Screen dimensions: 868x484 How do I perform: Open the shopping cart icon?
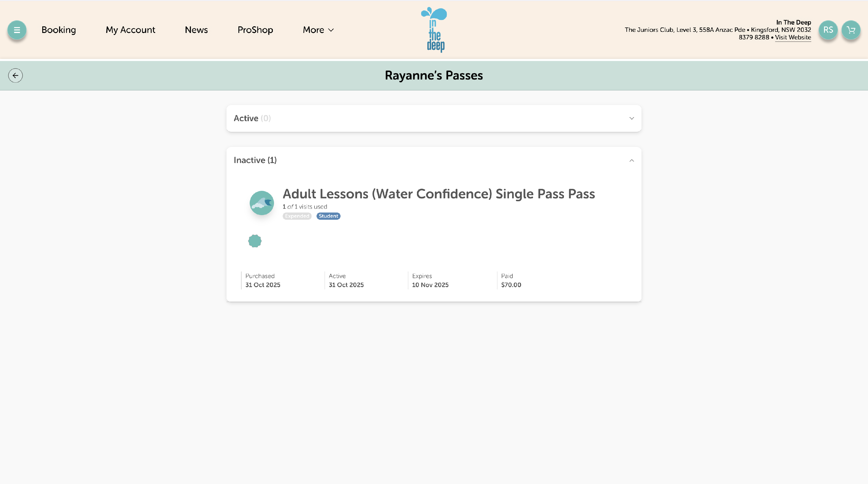[851, 30]
